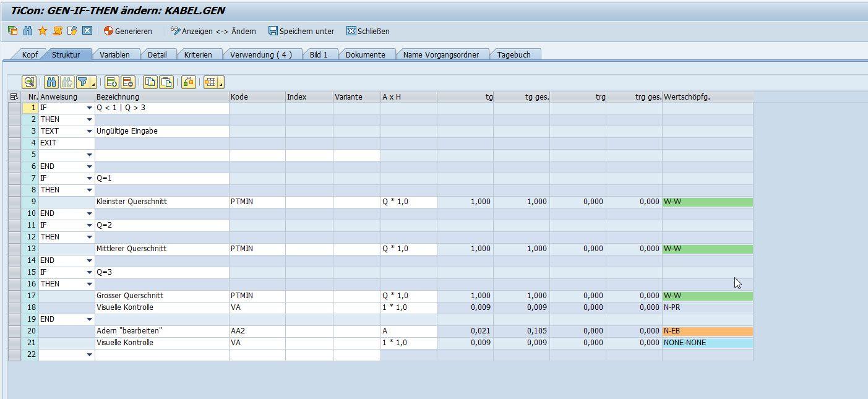Delete a row with the red minus icon
Viewport: 868px width, 399px height.
pyautogui.click(x=127, y=82)
